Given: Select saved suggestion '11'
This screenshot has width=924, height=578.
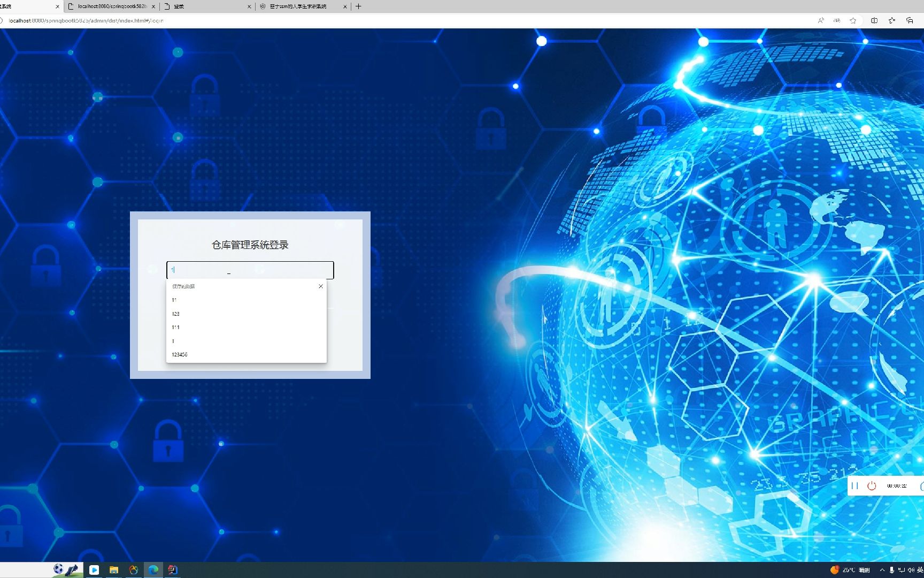Looking at the screenshot, I should (x=247, y=300).
